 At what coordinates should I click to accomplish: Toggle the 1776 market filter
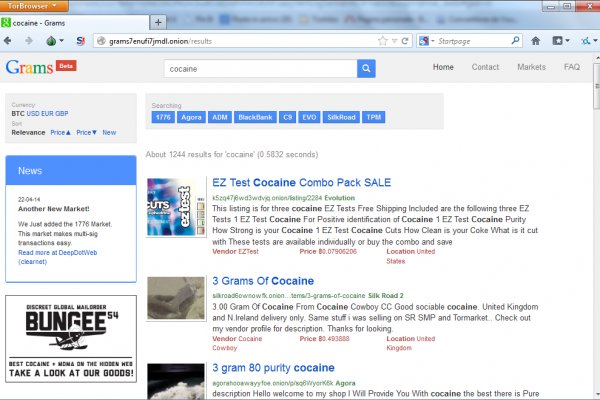tap(163, 117)
